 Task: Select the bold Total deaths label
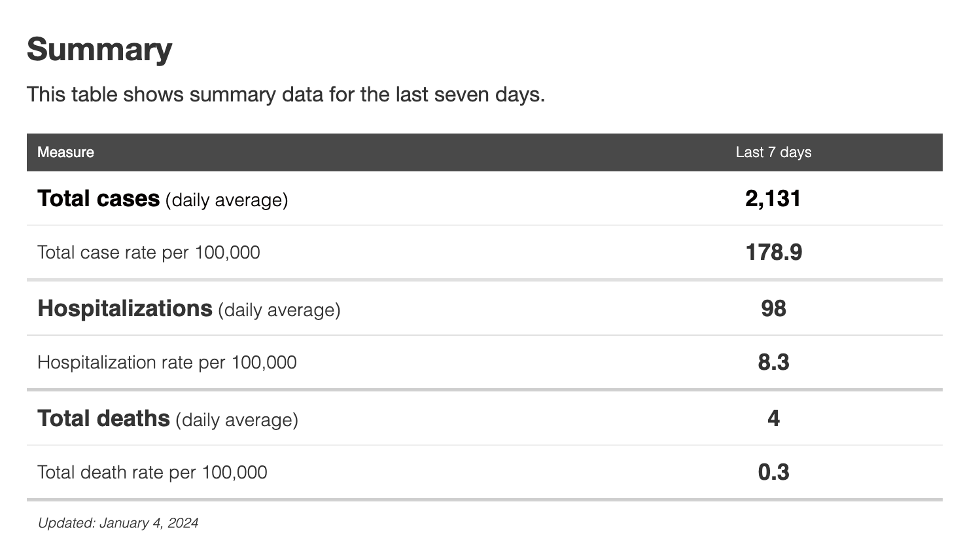point(103,419)
